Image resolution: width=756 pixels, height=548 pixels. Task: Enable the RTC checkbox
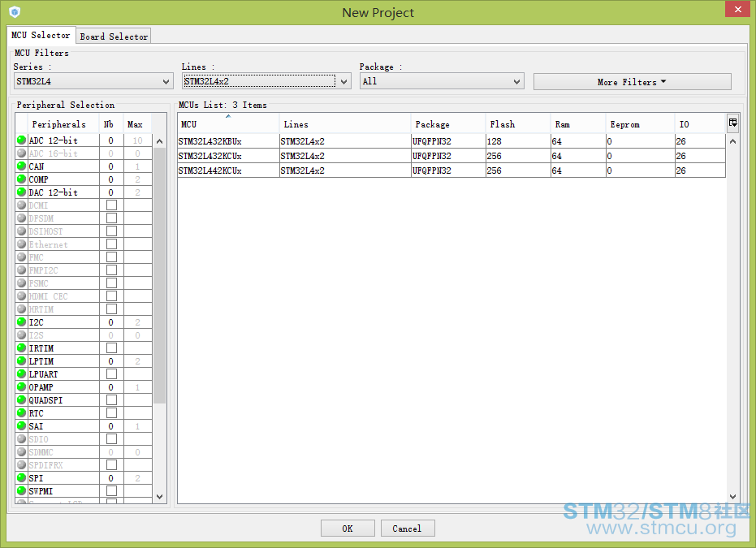[111, 413]
